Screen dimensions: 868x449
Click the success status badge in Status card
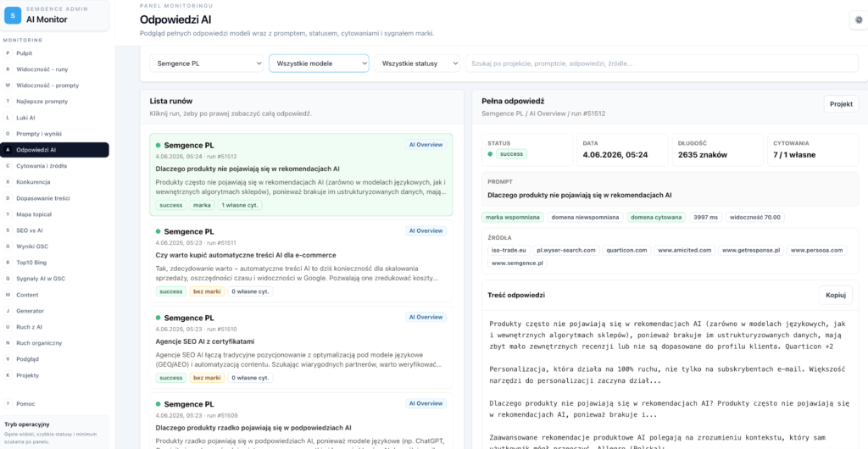pyautogui.click(x=511, y=154)
